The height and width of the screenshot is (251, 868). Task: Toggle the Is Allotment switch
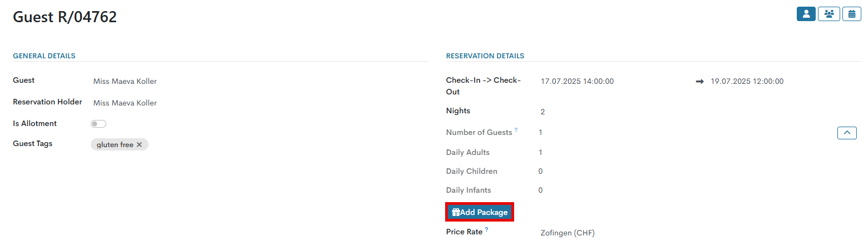click(x=98, y=124)
